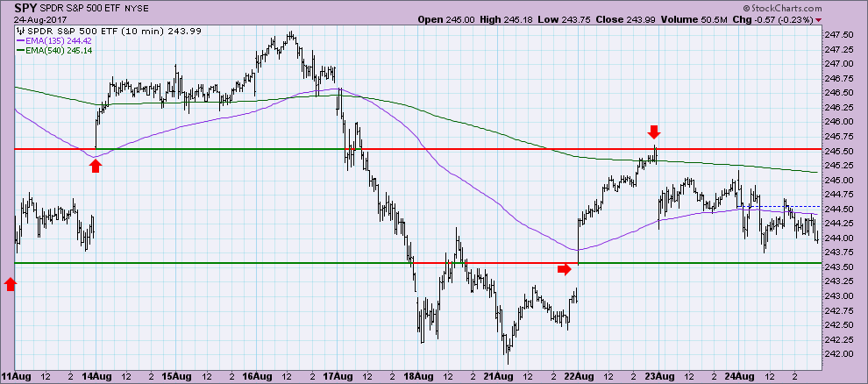868x384 pixels.
Task: Click the 18Aug date on the time axis
Action: point(418,376)
